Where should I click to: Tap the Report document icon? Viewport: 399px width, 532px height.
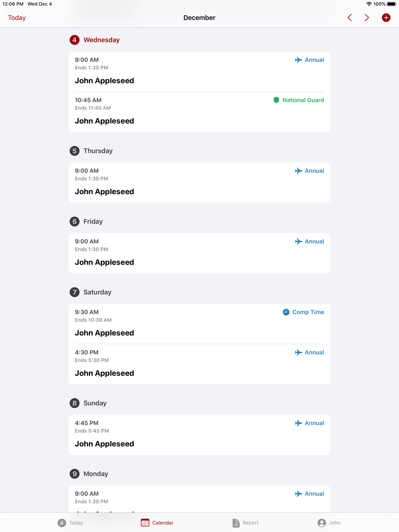coord(236,523)
